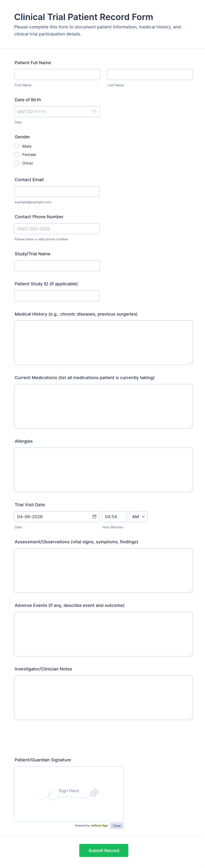This screenshot has width=205, height=868.
Task: Choose the Other gender radio button
Action: [17, 163]
